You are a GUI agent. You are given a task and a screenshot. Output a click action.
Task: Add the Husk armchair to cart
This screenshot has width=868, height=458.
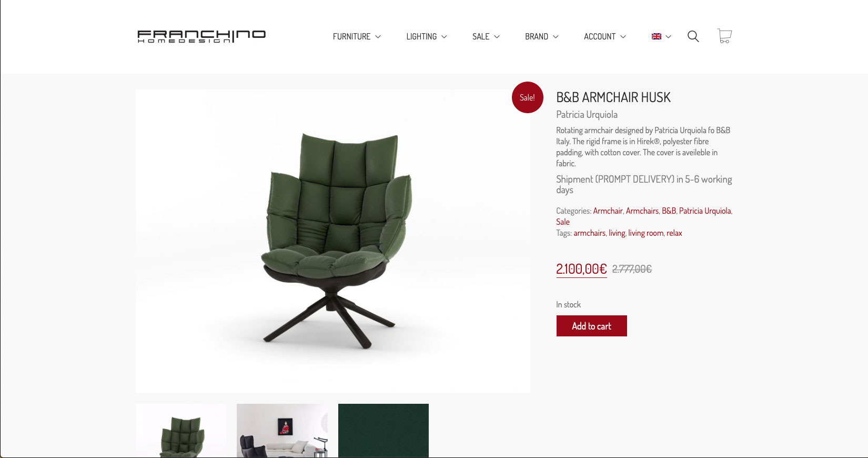point(592,326)
